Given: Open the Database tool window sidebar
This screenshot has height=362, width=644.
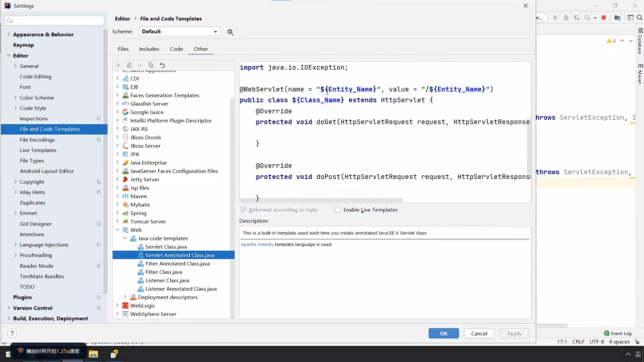Looking at the screenshot, I should click(640, 42).
